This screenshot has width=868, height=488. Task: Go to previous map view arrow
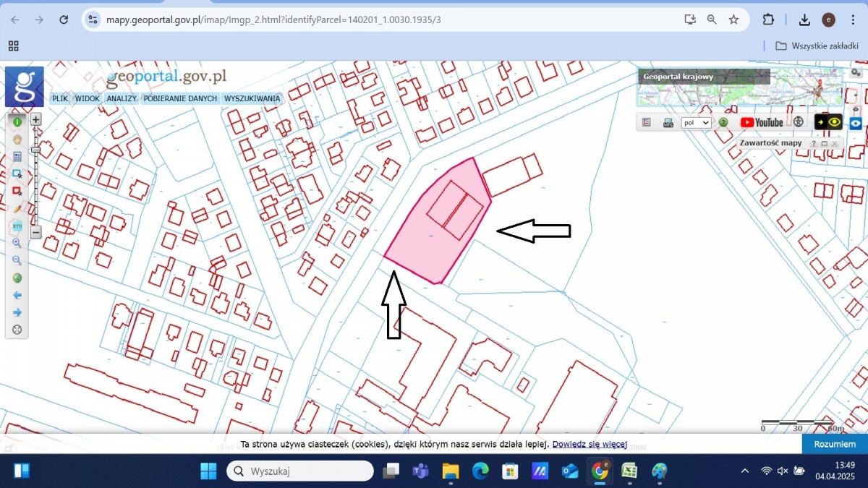[17, 295]
